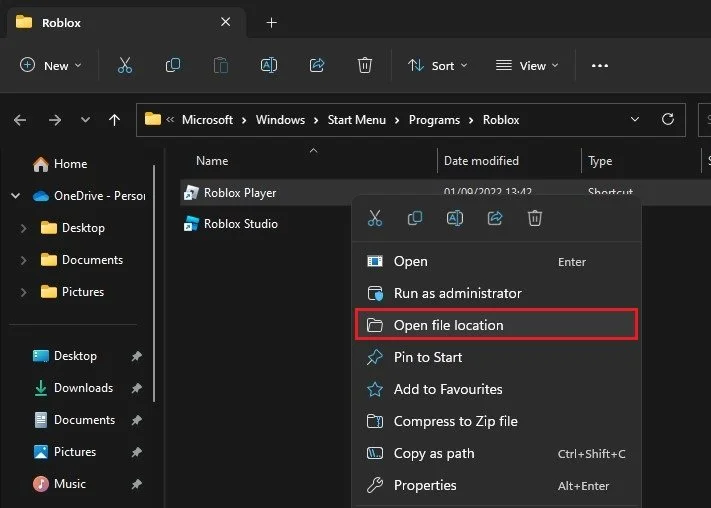
Task: Click the Roblox Studio shortcut icon
Action: pos(191,224)
